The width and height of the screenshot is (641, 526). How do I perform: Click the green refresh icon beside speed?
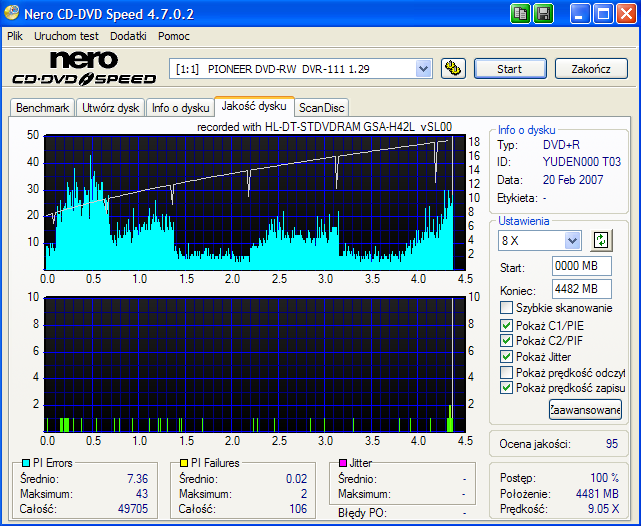601,240
